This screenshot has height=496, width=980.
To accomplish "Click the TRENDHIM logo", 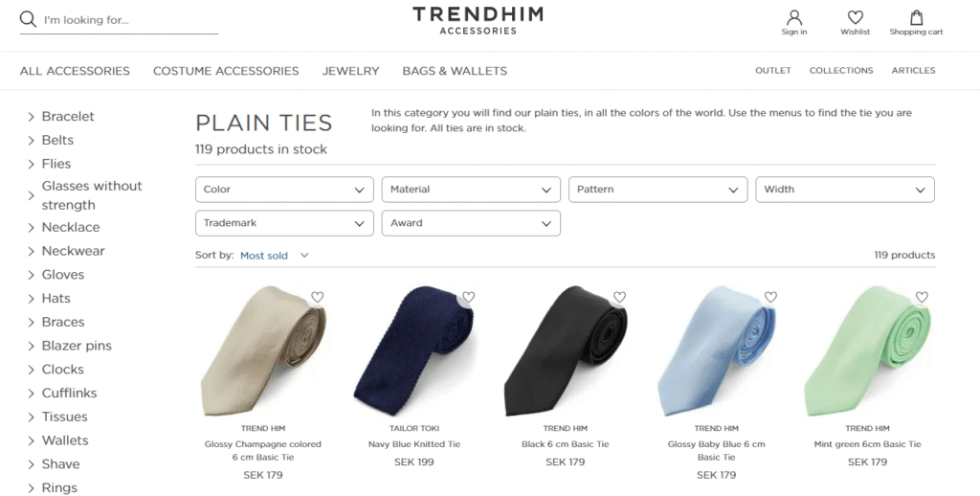I will [478, 20].
